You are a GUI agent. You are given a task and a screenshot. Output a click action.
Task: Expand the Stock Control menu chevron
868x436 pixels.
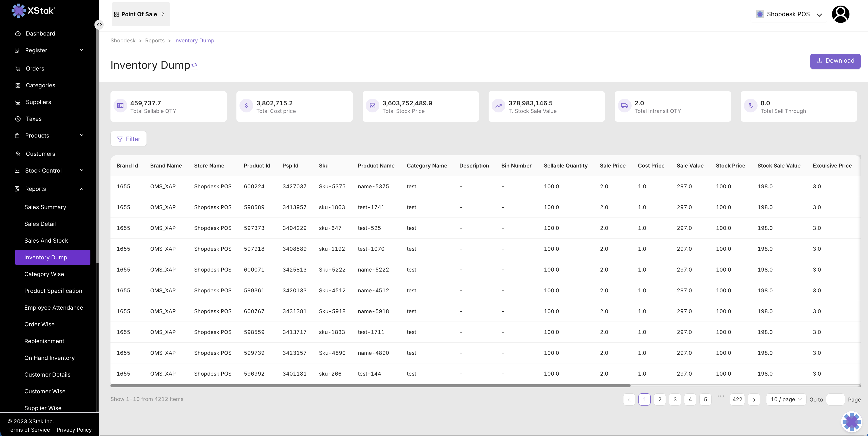[x=82, y=170]
